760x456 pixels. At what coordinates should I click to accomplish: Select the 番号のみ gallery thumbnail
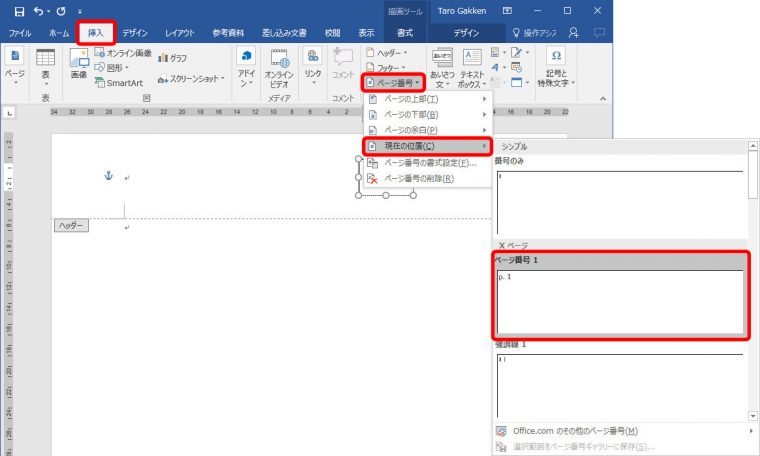click(620, 203)
